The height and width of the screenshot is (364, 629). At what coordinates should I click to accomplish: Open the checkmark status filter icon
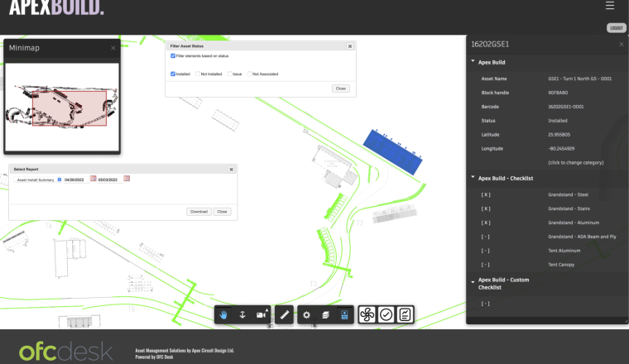tap(386, 314)
